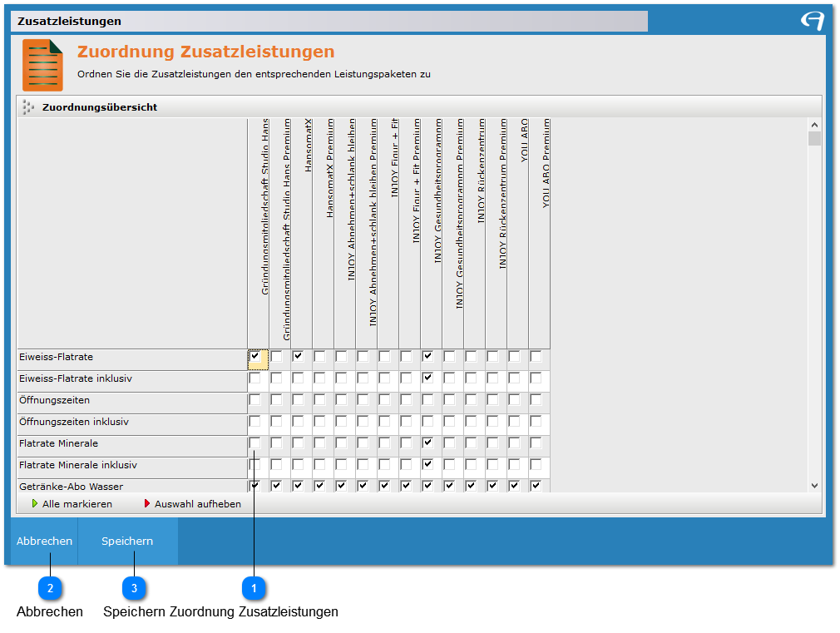
Task: Click the Zusatzleistungen window title bar
Action: click(329, 21)
